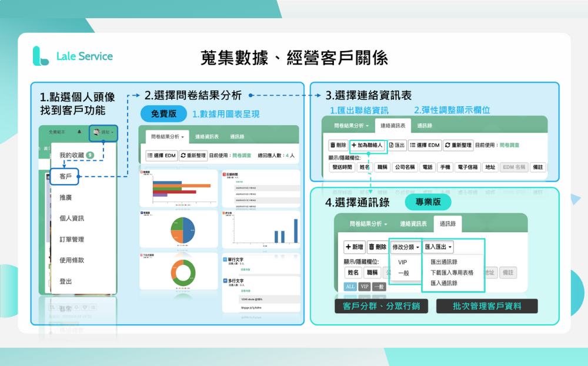Select 個人資訊 menu entry
This screenshot has width=588, height=366.
[72, 219]
